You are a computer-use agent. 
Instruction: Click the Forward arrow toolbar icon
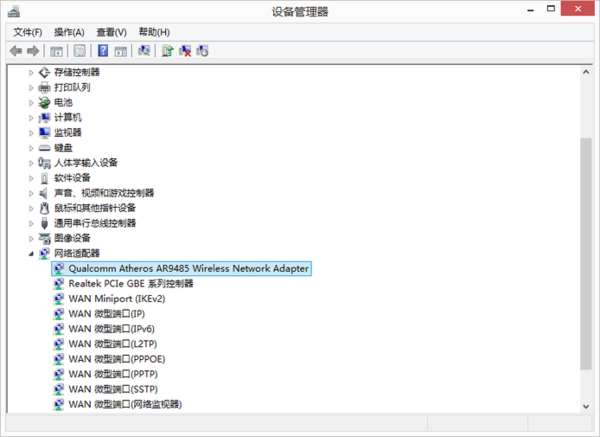coord(33,51)
